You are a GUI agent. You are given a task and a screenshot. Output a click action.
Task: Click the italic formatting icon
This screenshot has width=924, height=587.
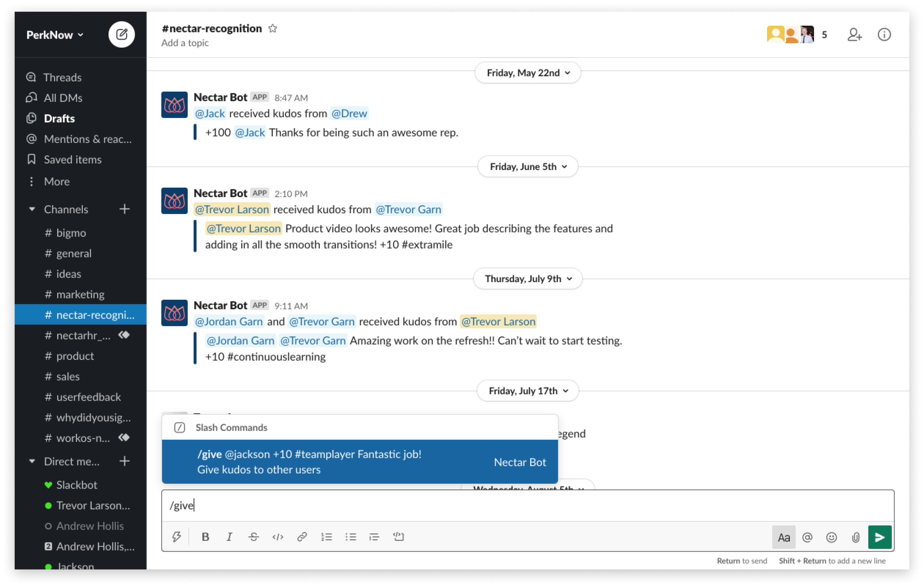pos(229,537)
